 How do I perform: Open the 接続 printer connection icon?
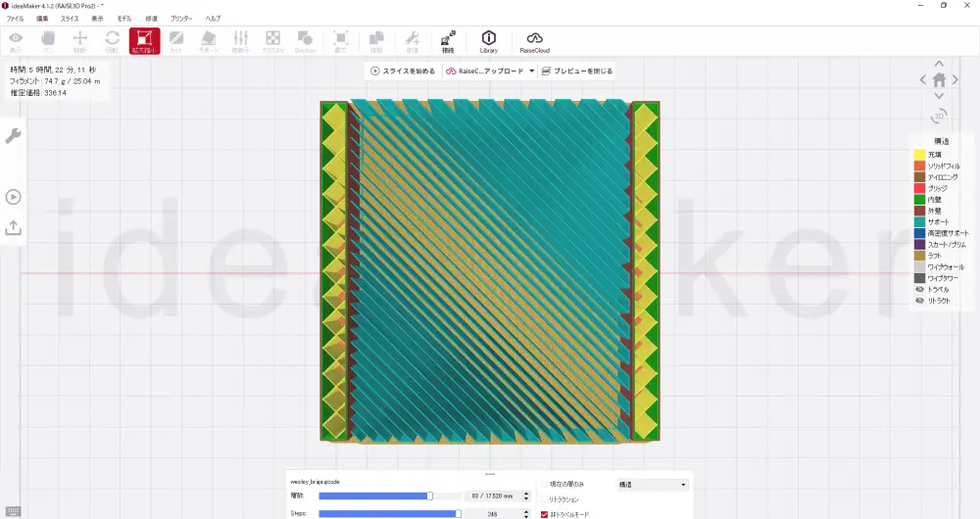pyautogui.click(x=448, y=41)
